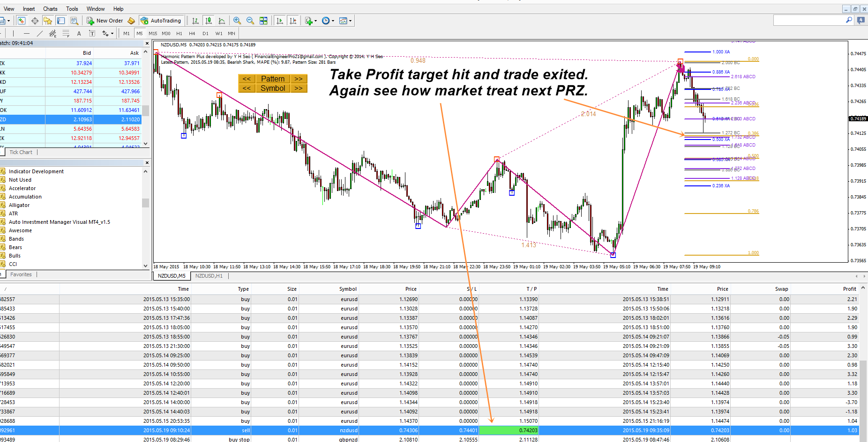This screenshot has width=868, height=442.
Task: Switch to the Tick Chart tab
Action: [21, 152]
